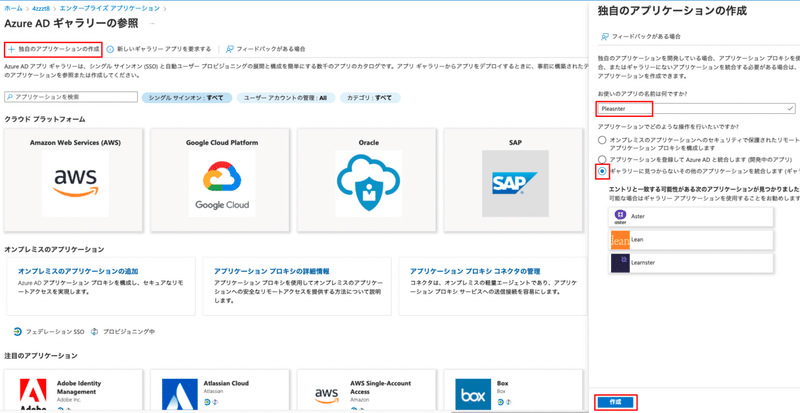Click the federated SSO badge on Box card
Image resolution: width=800 pixels, height=413 pixels.
pyautogui.click(x=501, y=402)
